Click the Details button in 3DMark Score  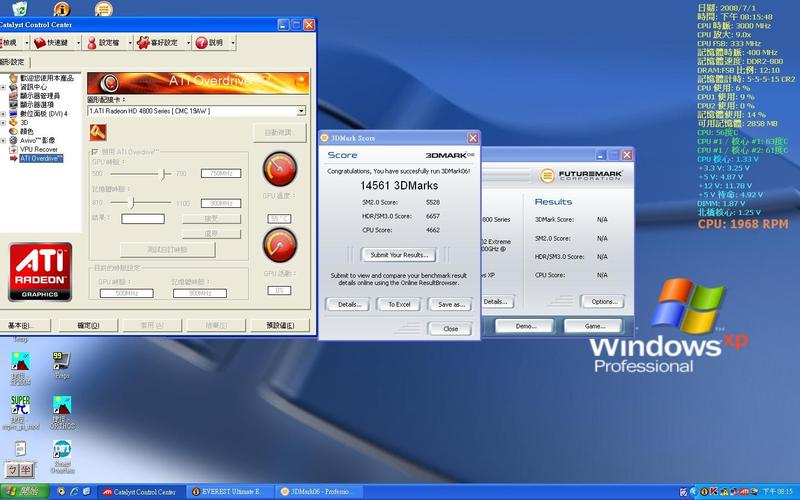(x=349, y=305)
